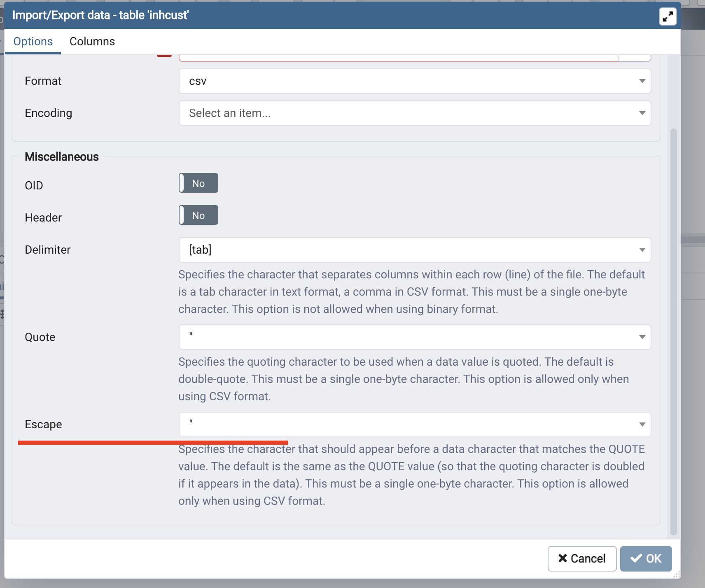Screen dimensions: 705x588
Task: Click the Miscellaneous section heading
Action: click(x=62, y=157)
